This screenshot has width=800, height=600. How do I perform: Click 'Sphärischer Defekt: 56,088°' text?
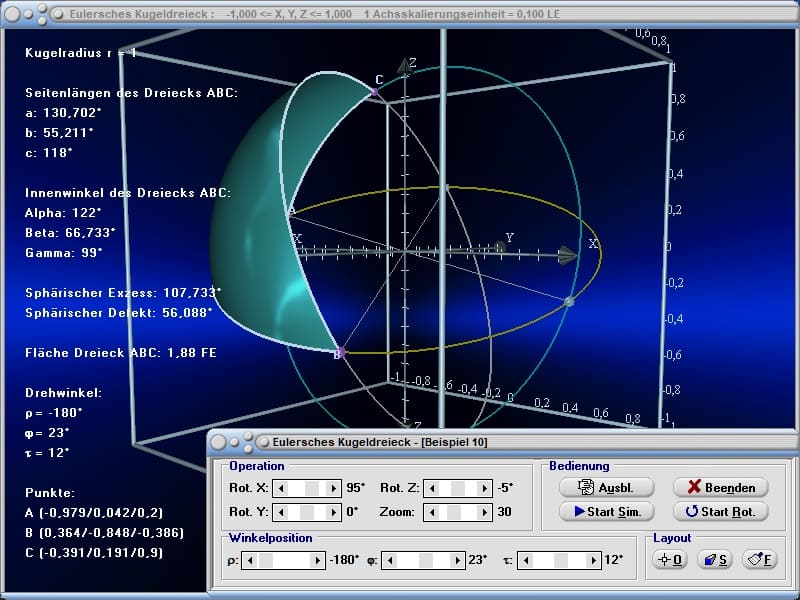click(119, 313)
